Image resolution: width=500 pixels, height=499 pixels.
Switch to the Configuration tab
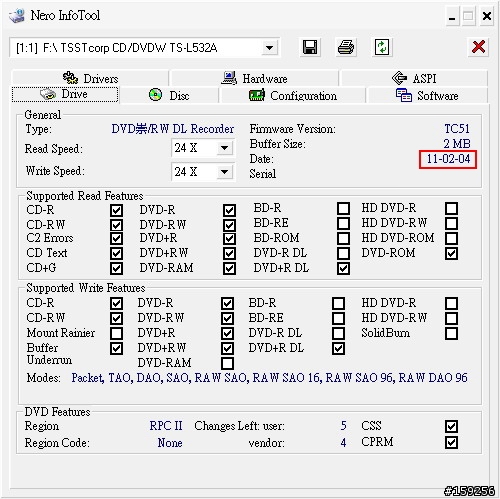293,96
